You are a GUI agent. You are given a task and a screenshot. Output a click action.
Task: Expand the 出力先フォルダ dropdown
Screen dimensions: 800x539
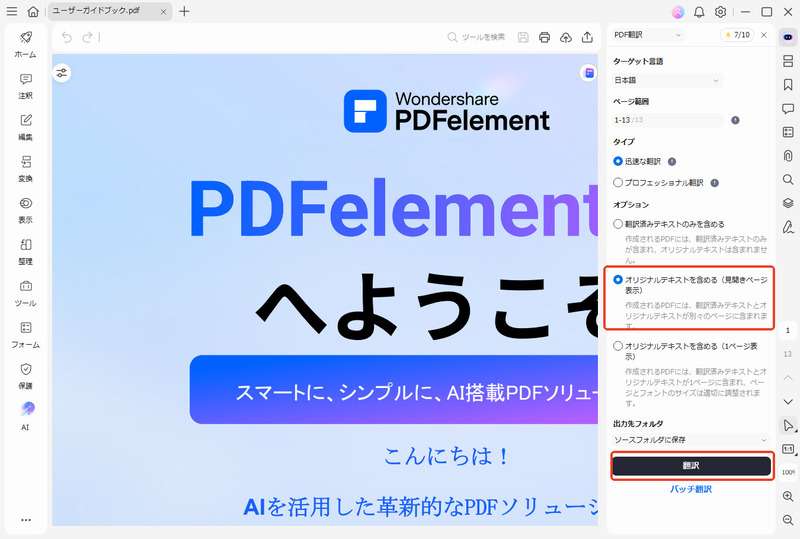click(690, 440)
